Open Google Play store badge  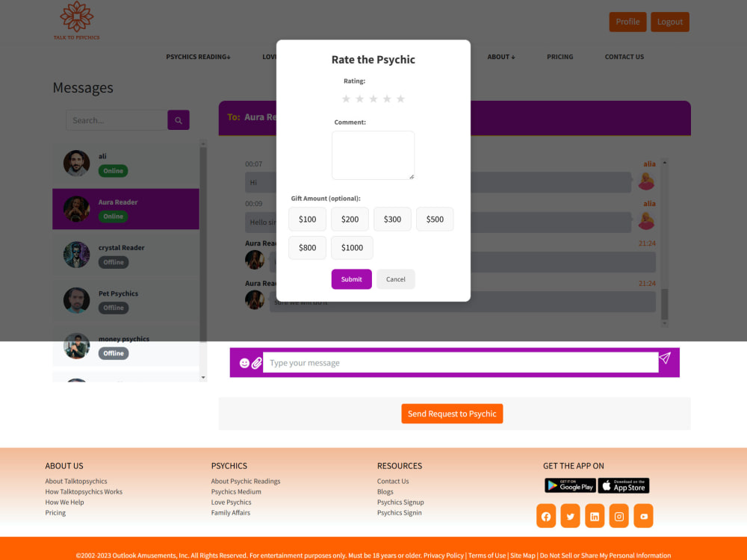[570, 486]
